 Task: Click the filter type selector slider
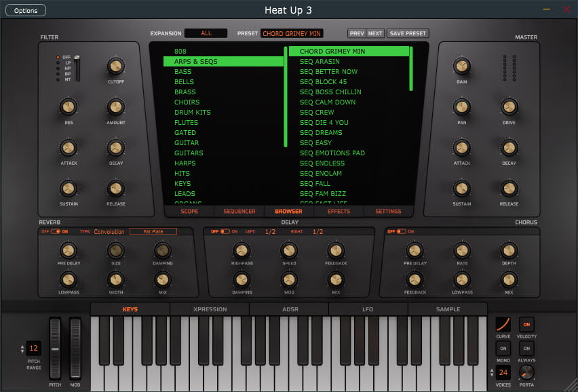point(77,68)
